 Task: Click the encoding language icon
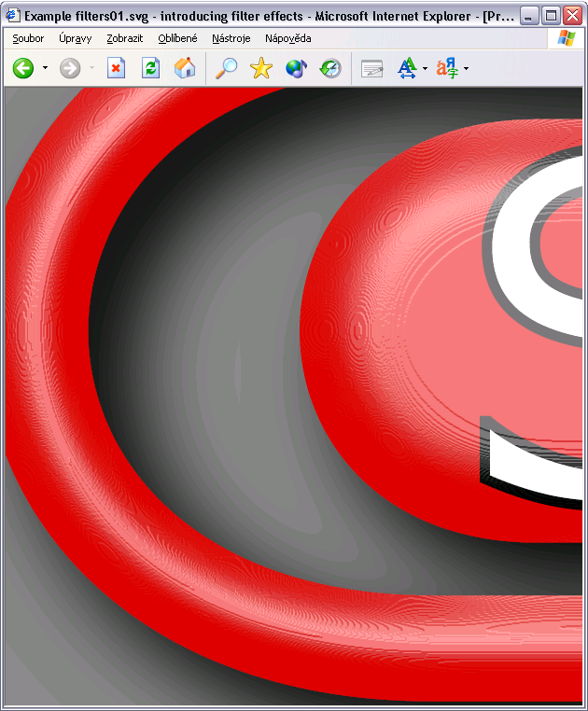pyautogui.click(x=447, y=68)
